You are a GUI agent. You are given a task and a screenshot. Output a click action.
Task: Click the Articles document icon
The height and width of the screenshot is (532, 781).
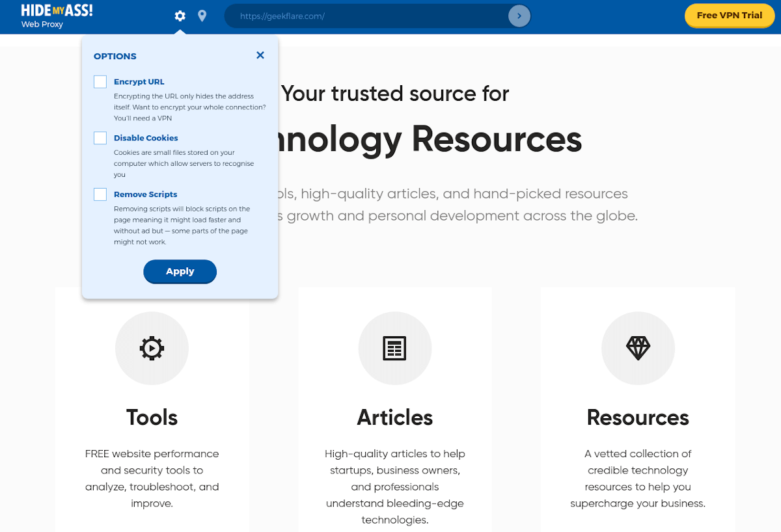click(x=394, y=349)
